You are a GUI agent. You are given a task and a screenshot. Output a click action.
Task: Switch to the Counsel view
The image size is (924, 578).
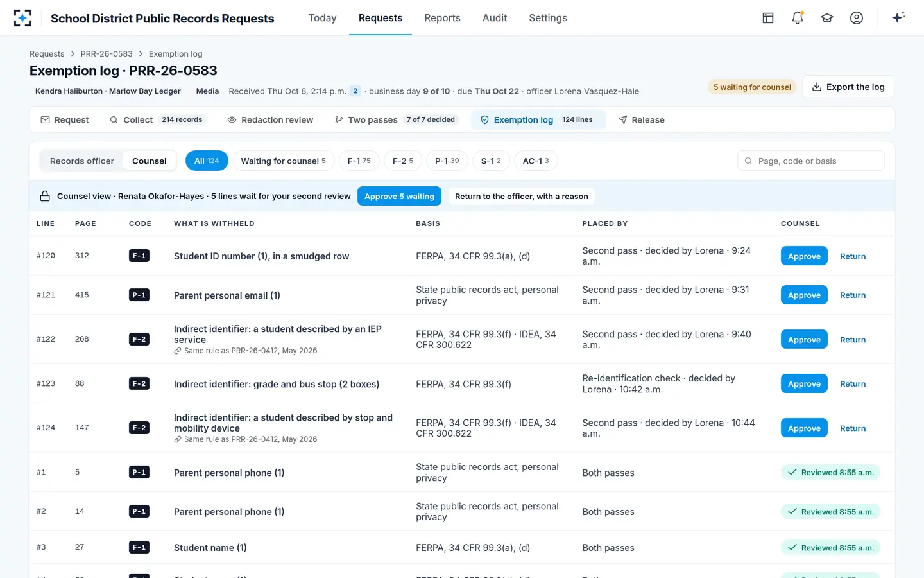[x=150, y=161]
